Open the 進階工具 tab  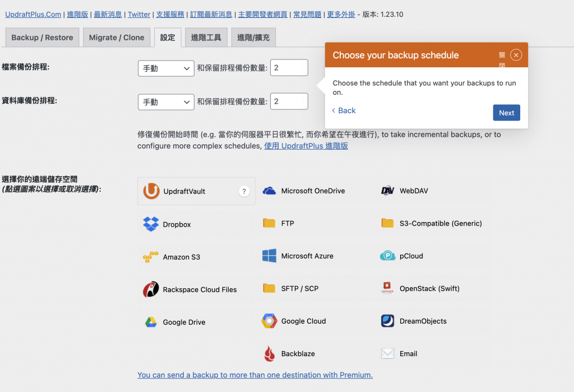pyautogui.click(x=206, y=38)
